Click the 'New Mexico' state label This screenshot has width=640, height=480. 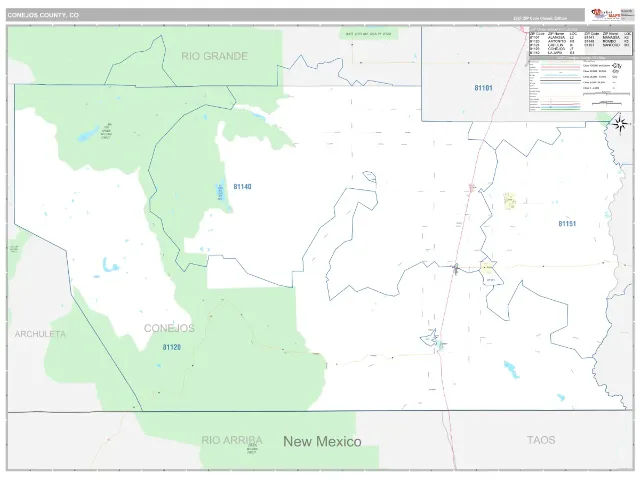(x=322, y=441)
